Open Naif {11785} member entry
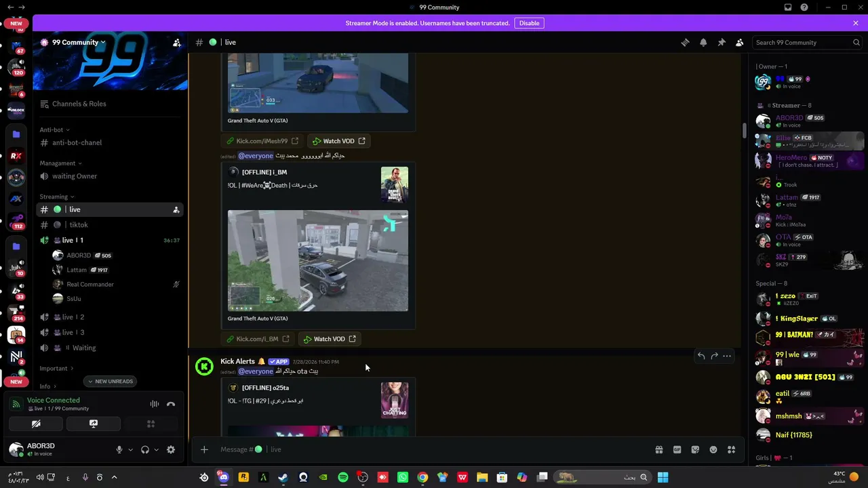 809,434
